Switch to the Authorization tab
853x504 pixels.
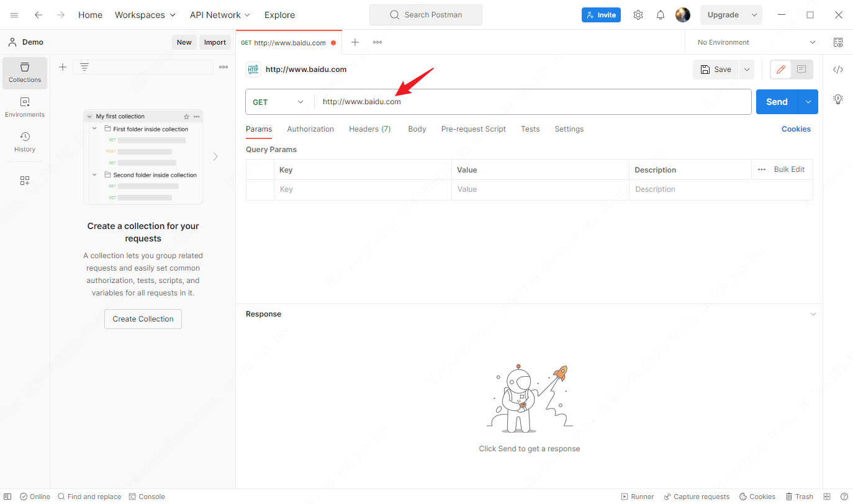310,129
